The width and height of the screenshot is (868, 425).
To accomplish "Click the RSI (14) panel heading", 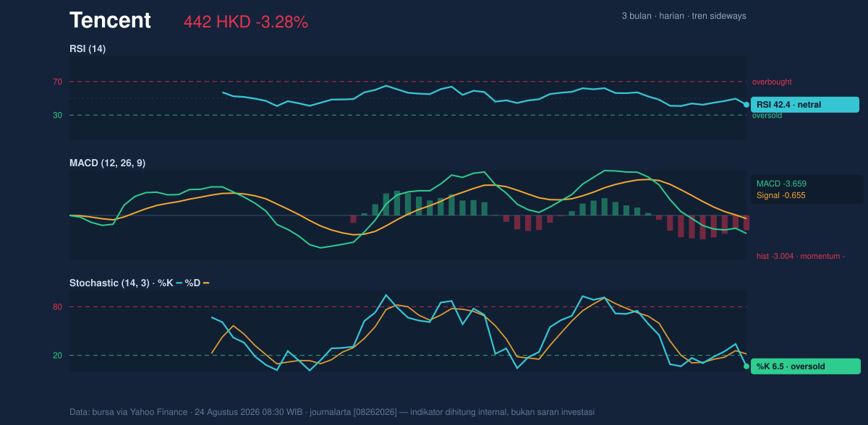I will click(x=88, y=49).
